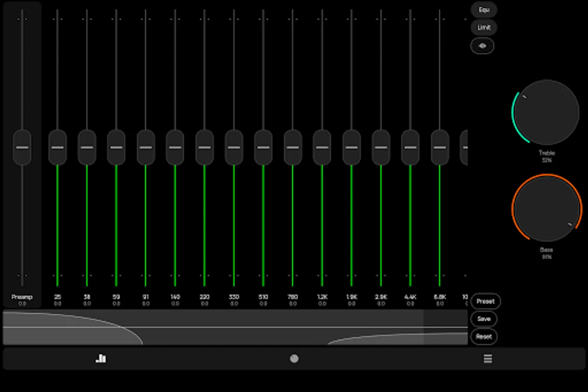Open the hamburger menu icon in bottom bar
588x392 pixels.
tap(487, 358)
